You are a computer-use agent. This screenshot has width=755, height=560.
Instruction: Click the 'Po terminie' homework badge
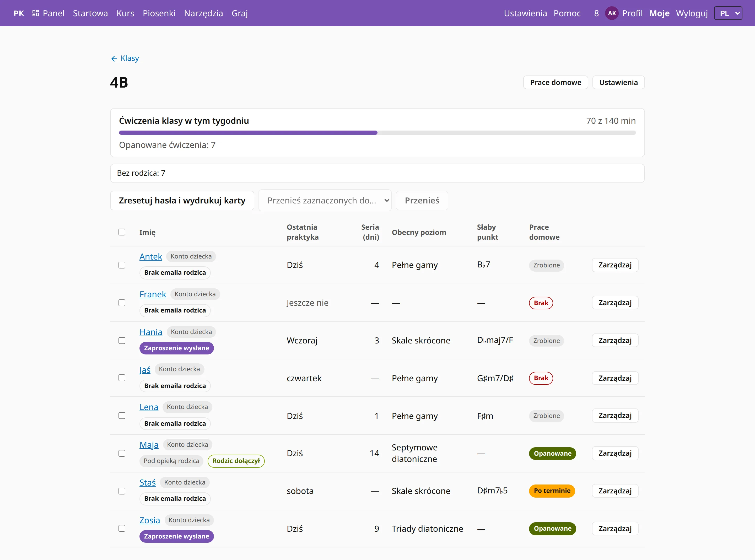tap(552, 491)
